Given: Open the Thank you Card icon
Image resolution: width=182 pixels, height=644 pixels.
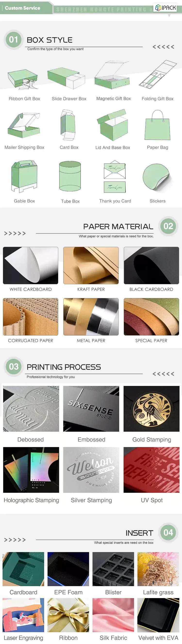Looking at the screenshot, I should coord(115,176).
